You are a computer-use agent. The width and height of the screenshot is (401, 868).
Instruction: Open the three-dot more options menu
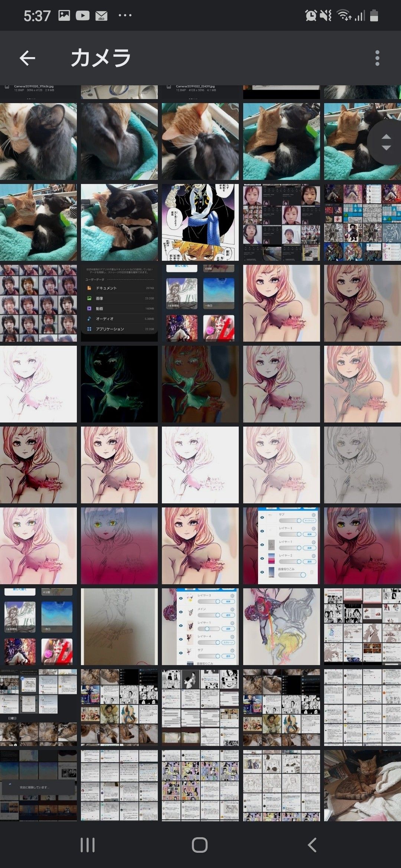tap(377, 58)
